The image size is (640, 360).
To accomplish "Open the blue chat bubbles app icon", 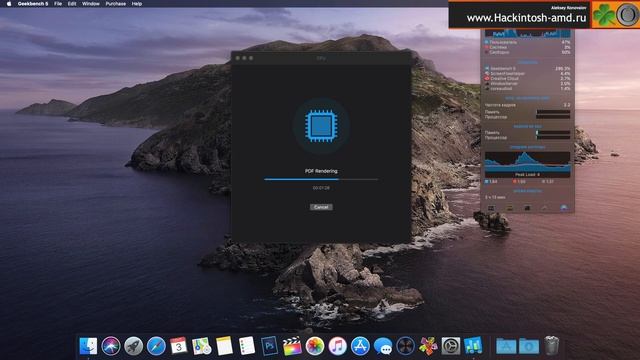I will click(383, 346).
